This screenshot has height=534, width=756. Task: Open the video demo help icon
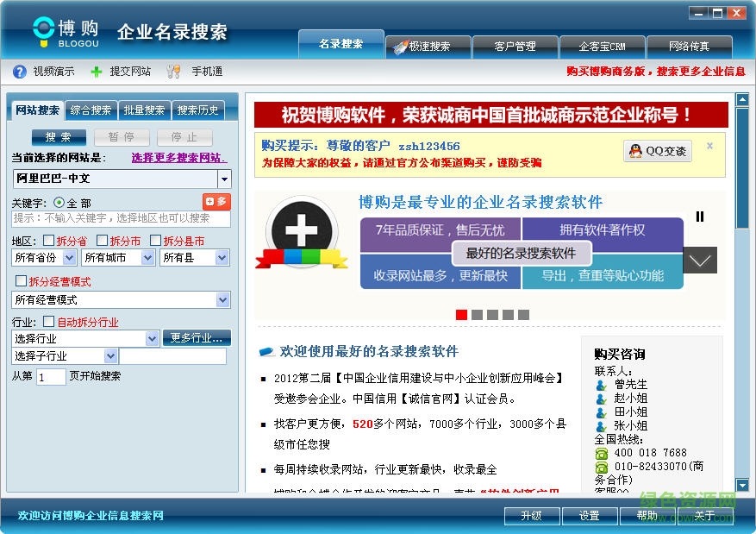click(x=19, y=72)
